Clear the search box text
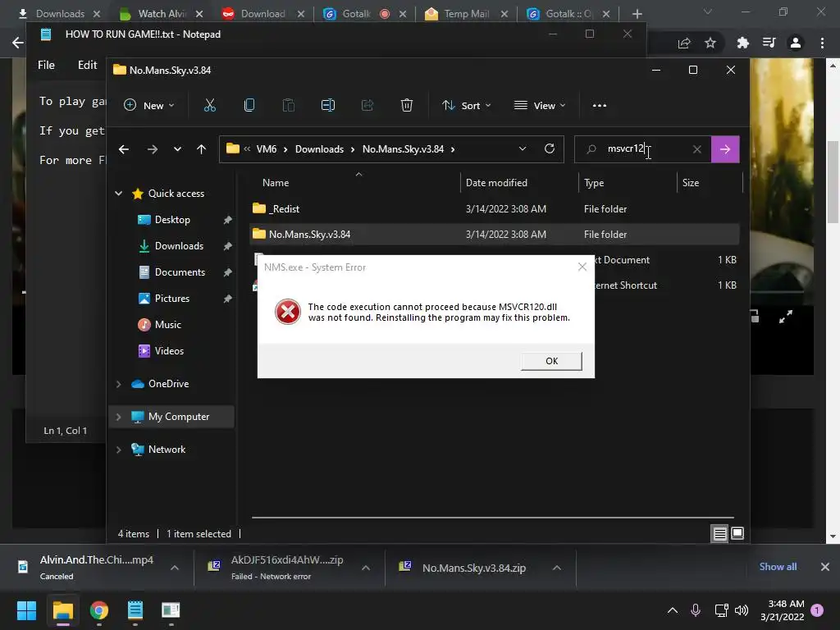The height and width of the screenshot is (630, 840). (x=696, y=149)
